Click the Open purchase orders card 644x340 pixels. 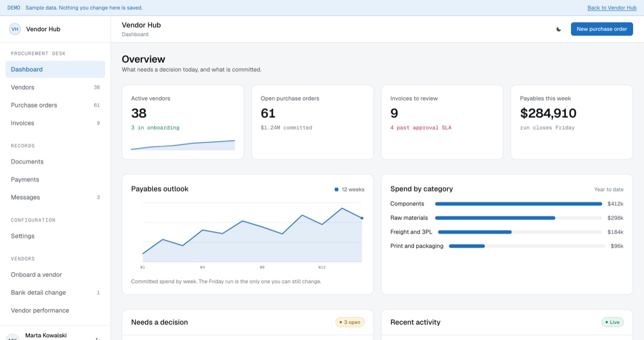click(313, 122)
